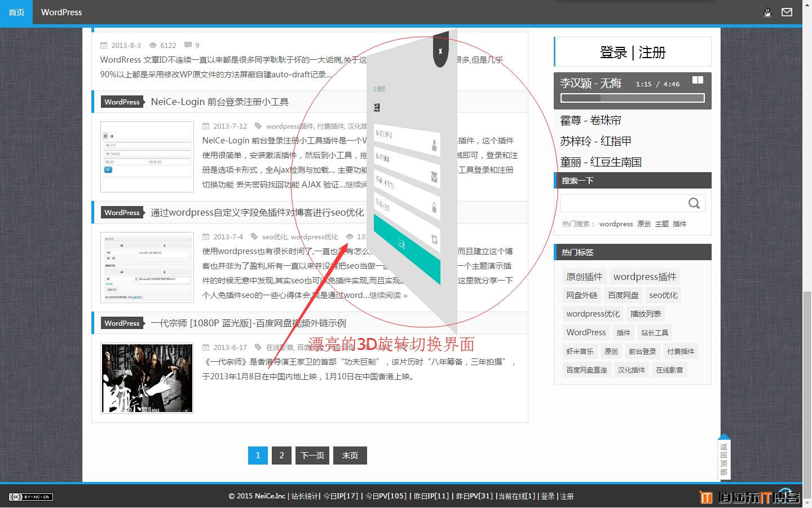The width and height of the screenshot is (812, 508).
Task: Click hot search term 主题
Action: [x=662, y=224]
